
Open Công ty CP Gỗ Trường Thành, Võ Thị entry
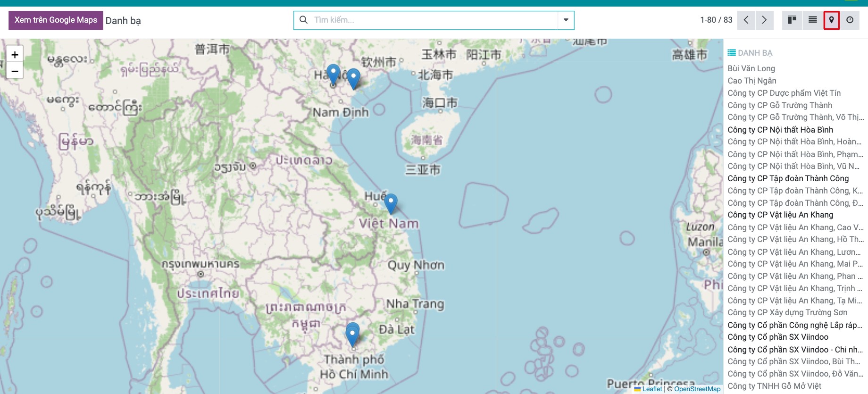(796, 117)
